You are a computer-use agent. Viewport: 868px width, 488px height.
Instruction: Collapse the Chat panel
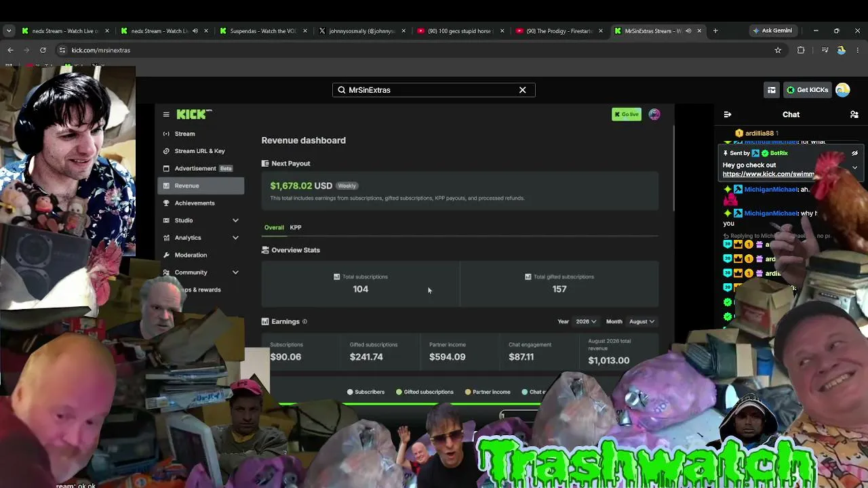coord(728,115)
